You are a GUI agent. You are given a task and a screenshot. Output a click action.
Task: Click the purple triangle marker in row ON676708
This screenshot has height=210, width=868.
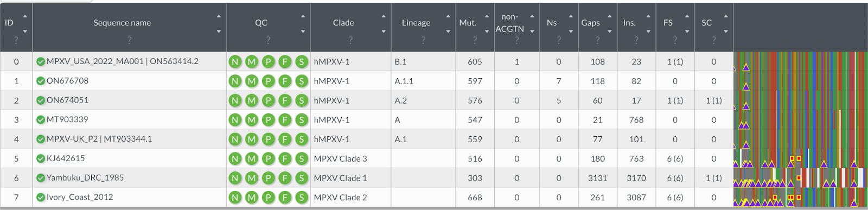click(x=746, y=86)
